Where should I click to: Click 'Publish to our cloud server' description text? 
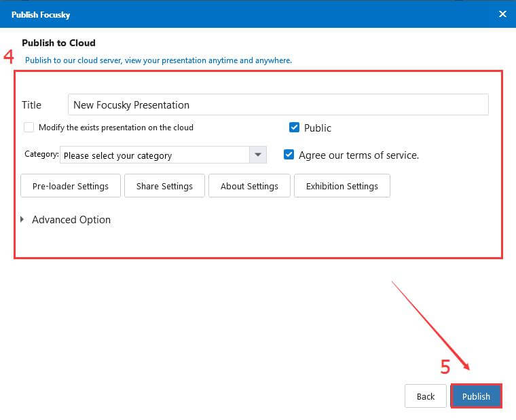[158, 60]
